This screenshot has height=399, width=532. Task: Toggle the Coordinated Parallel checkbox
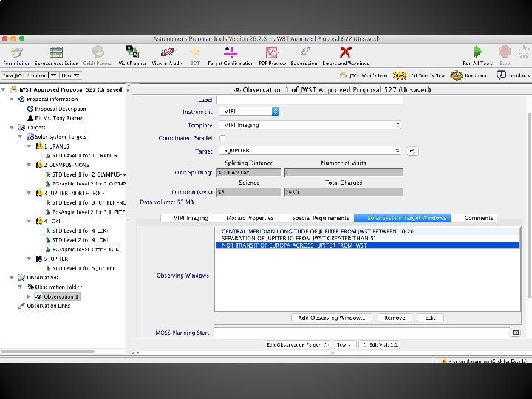(x=222, y=138)
